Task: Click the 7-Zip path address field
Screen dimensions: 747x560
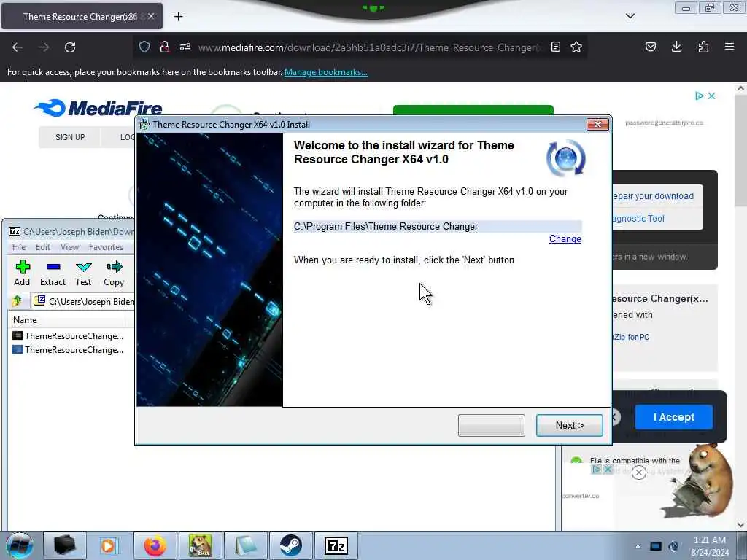Action: pyautogui.click(x=84, y=301)
